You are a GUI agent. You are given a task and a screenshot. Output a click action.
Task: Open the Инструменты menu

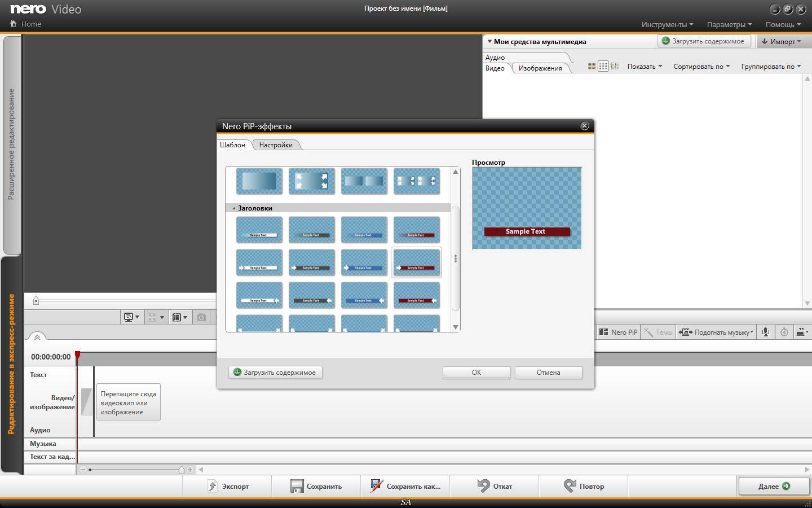coord(667,24)
